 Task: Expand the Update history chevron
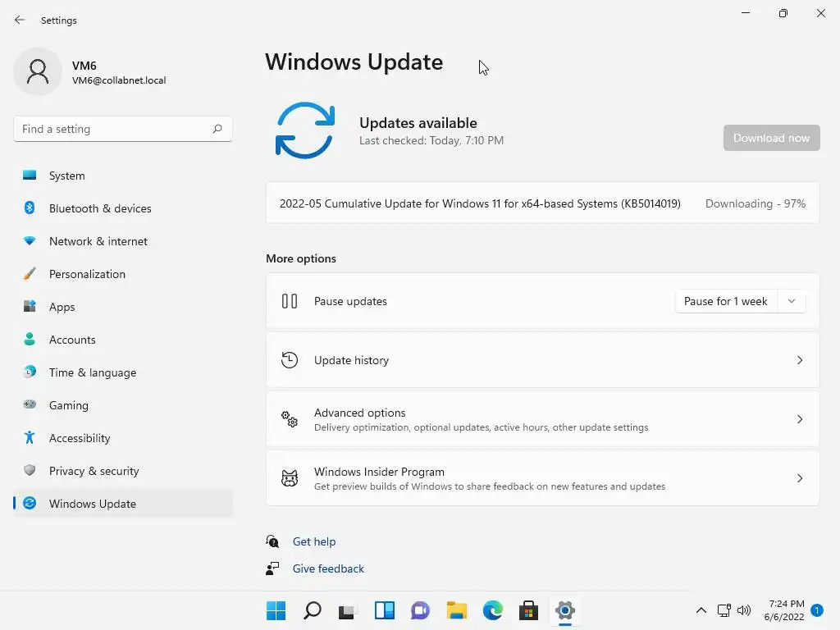(799, 360)
